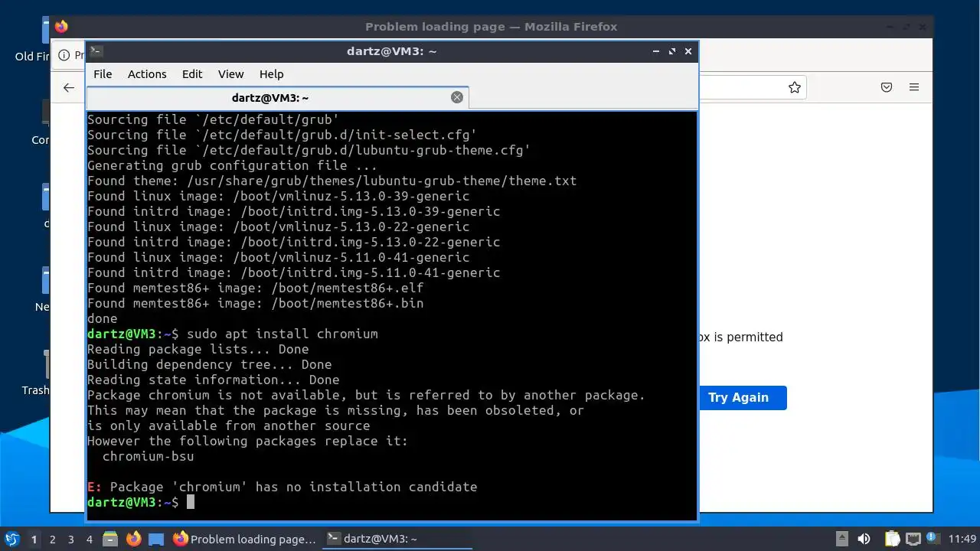Viewport: 980px width, 551px height.
Task: Launch Firefox from the panel quick launch
Action: (134, 539)
